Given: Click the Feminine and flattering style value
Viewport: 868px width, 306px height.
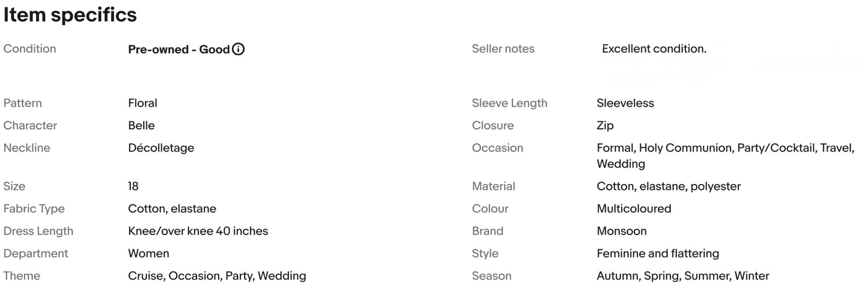Looking at the screenshot, I should pos(658,254).
